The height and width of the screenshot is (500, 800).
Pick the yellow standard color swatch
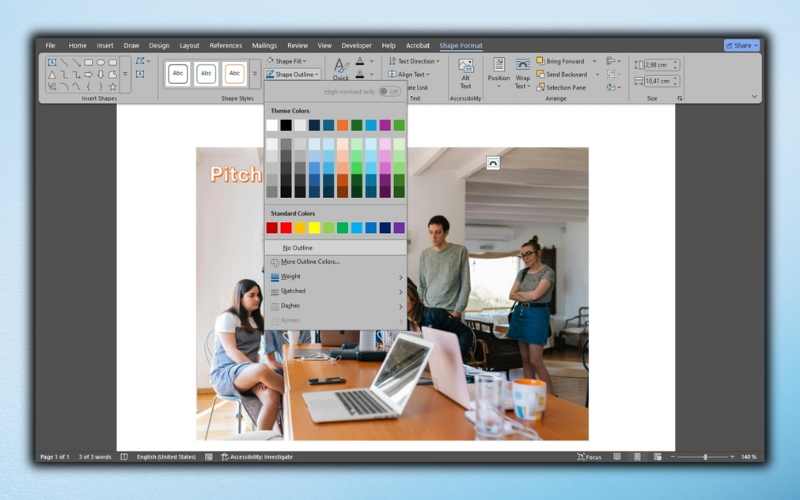[x=314, y=228]
